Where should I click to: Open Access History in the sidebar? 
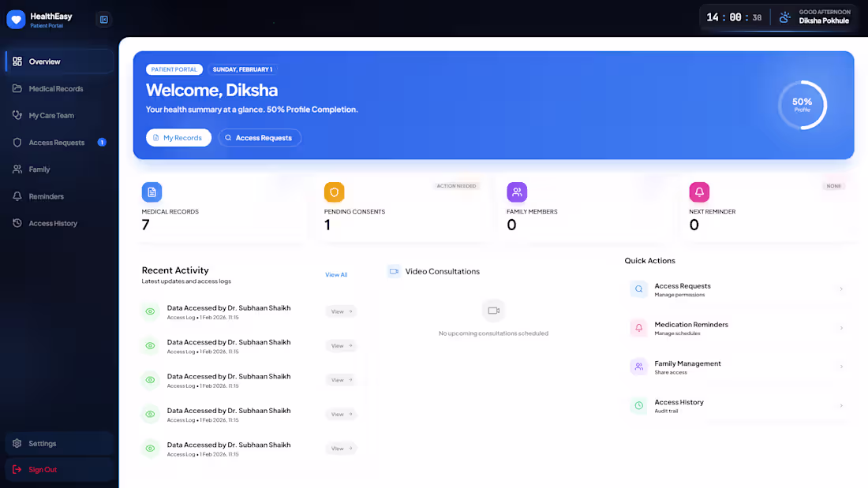(x=60, y=223)
